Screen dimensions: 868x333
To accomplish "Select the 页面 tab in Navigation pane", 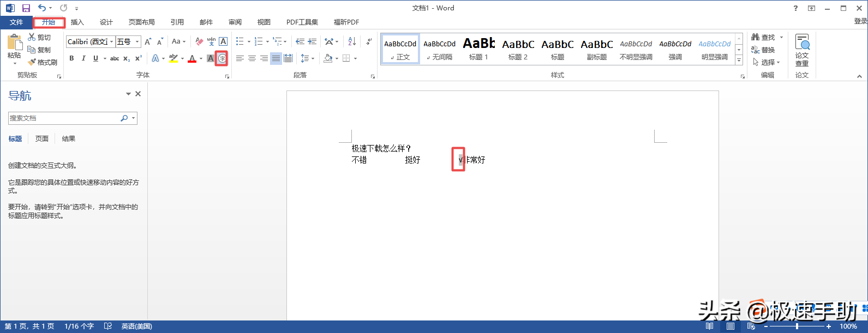I will 42,138.
